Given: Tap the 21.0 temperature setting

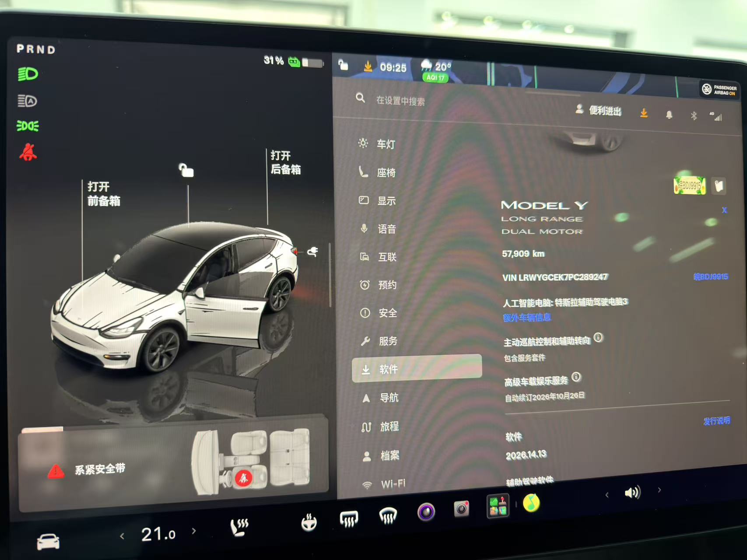Looking at the screenshot, I should 158,534.
